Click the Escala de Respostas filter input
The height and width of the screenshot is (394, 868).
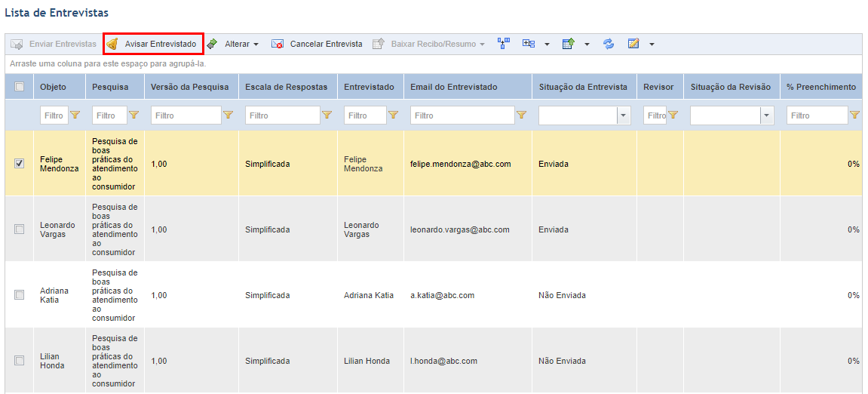tap(283, 115)
